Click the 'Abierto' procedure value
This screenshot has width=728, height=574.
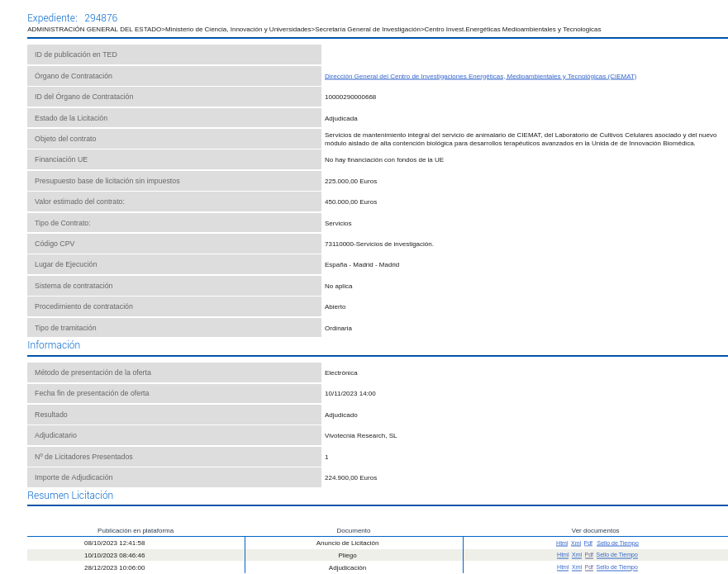335,306
